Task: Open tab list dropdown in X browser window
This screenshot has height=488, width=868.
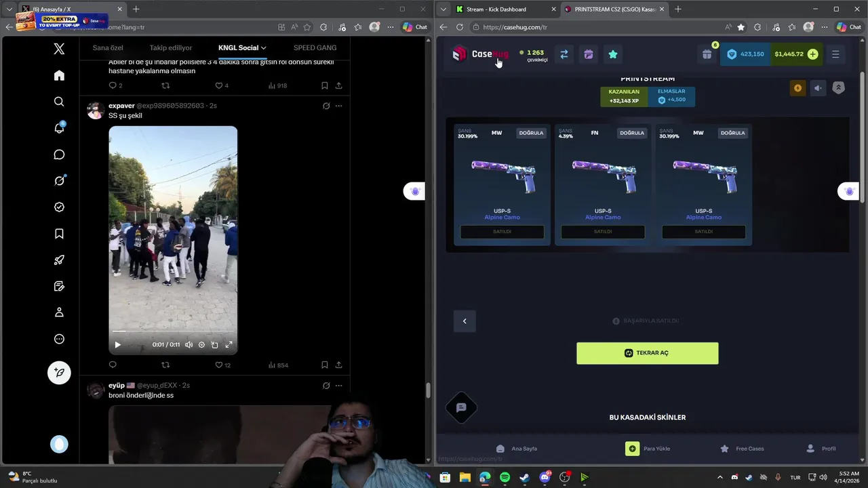Action: (9, 9)
